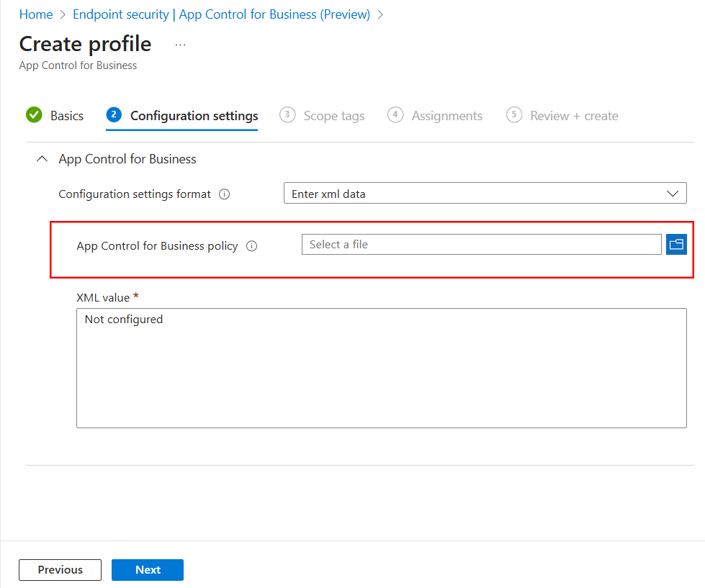Click info icon beside Configuration settings format
This screenshot has height=588, width=705.
coord(225,194)
